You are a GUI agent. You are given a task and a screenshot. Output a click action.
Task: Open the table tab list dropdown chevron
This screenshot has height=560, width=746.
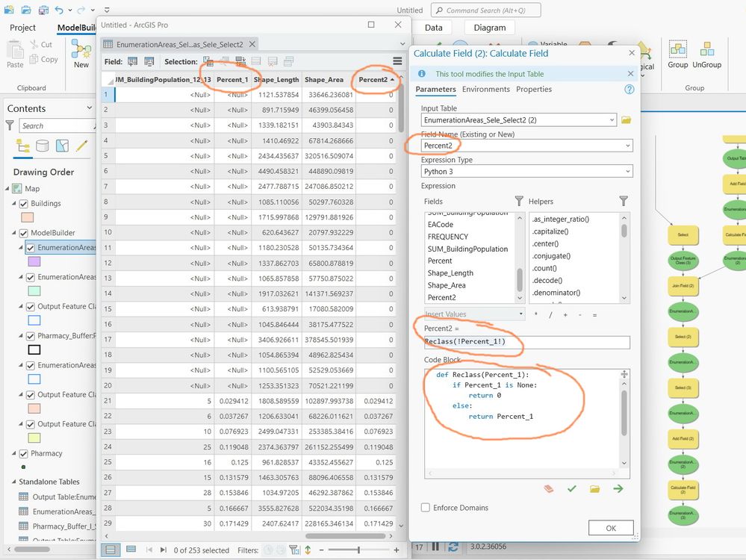402,44
